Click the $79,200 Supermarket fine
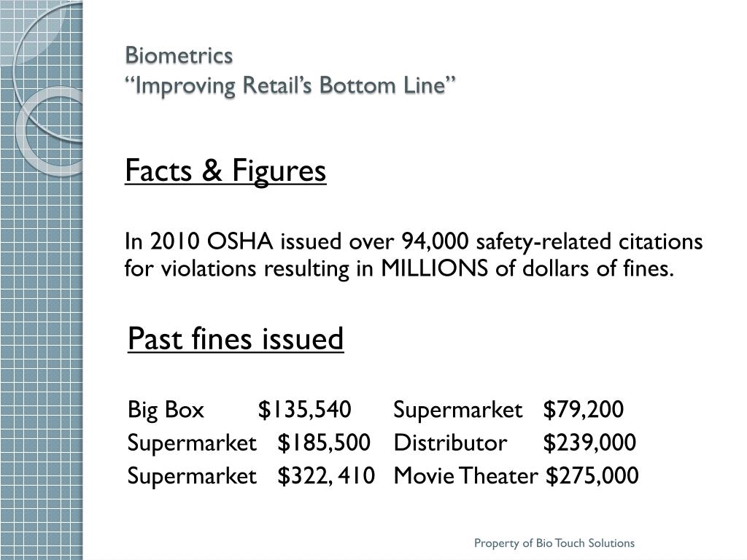The image size is (747, 560). pyautogui.click(x=583, y=410)
